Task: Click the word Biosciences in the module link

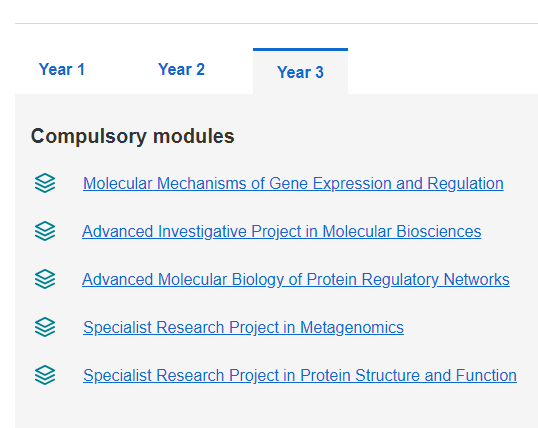Action: pos(439,231)
